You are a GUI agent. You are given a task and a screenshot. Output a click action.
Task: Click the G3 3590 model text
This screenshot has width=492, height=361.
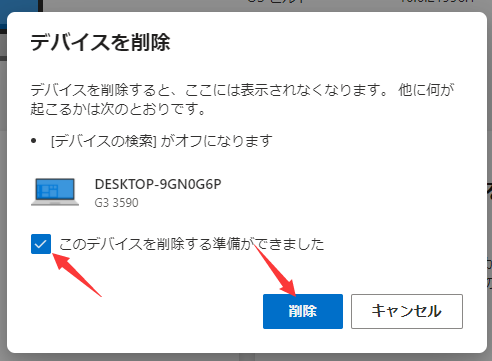click(116, 203)
